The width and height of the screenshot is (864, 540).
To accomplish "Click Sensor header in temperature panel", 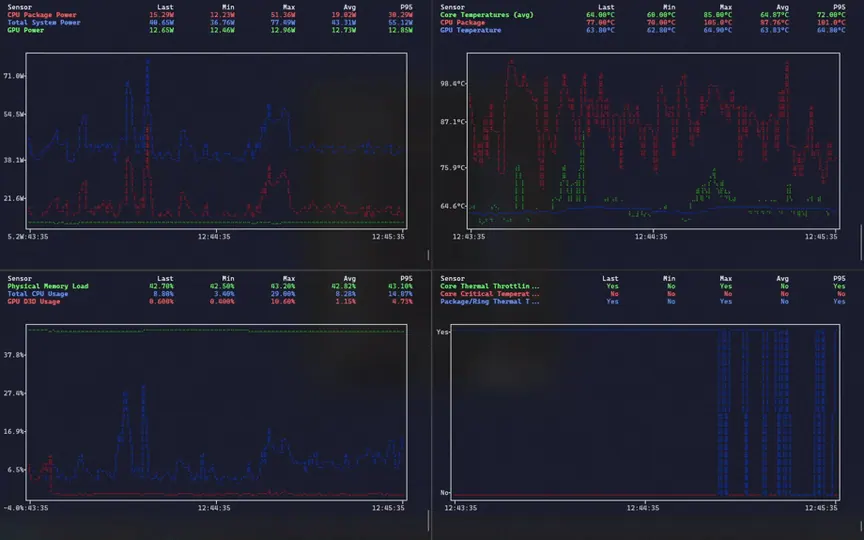I will pyautogui.click(x=452, y=7).
